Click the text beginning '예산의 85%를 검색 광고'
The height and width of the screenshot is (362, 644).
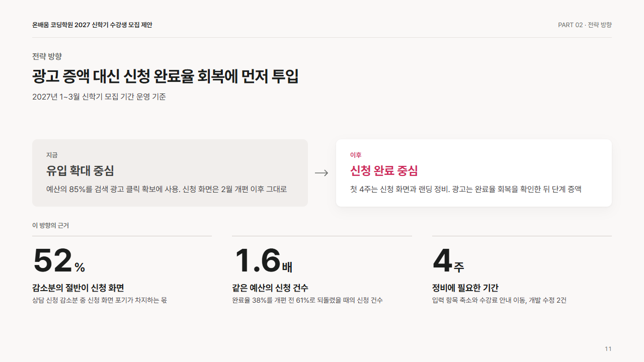coord(167,190)
